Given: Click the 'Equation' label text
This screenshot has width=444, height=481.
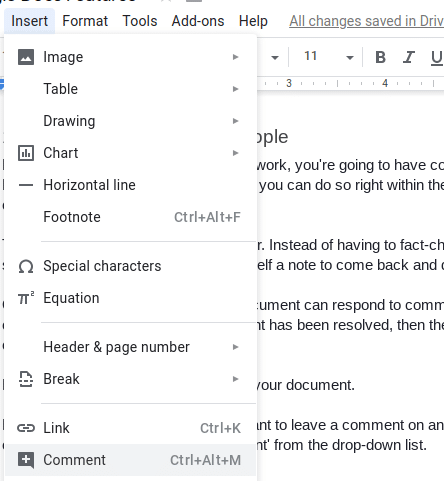Looking at the screenshot, I should click(x=71, y=298).
